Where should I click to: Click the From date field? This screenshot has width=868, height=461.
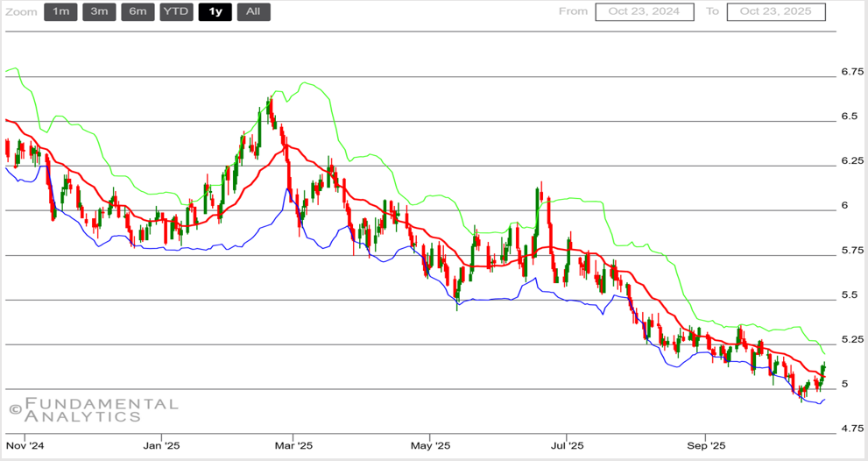pyautogui.click(x=645, y=11)
